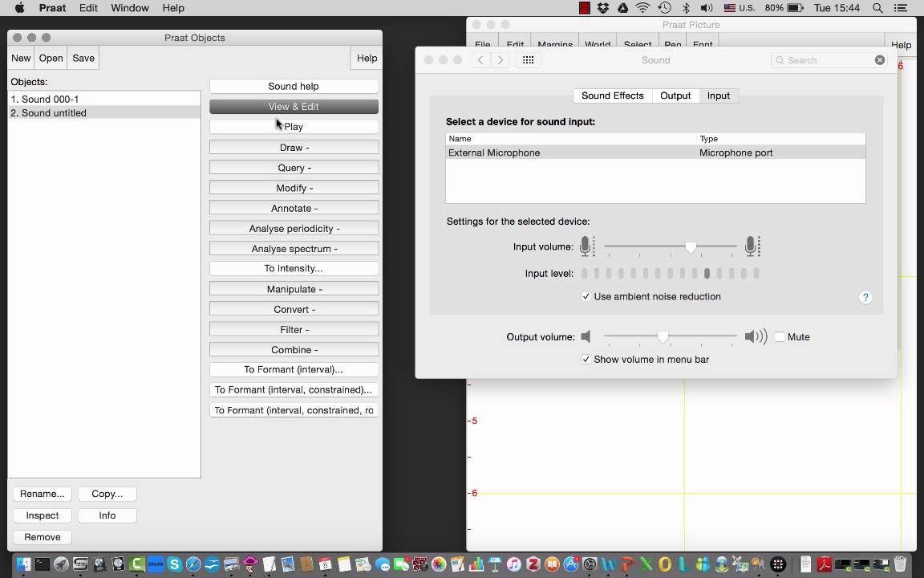Viewport: 924px width, 578px height.
Task: Open the volume icon in the menu bar
Action: [707, 8]
